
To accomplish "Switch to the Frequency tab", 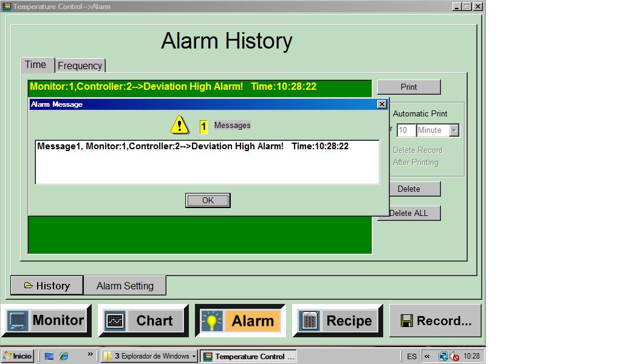I will pyautogui.click(x=80, y=66).
